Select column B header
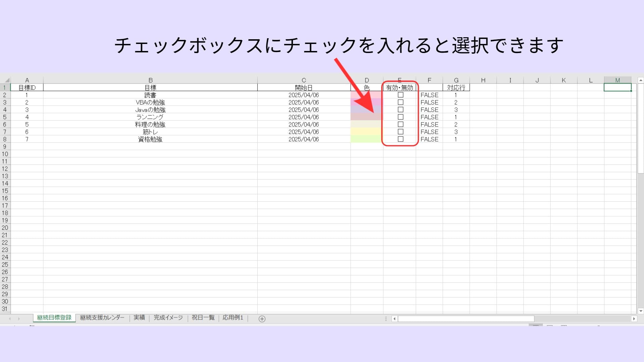 click(150, 80)
